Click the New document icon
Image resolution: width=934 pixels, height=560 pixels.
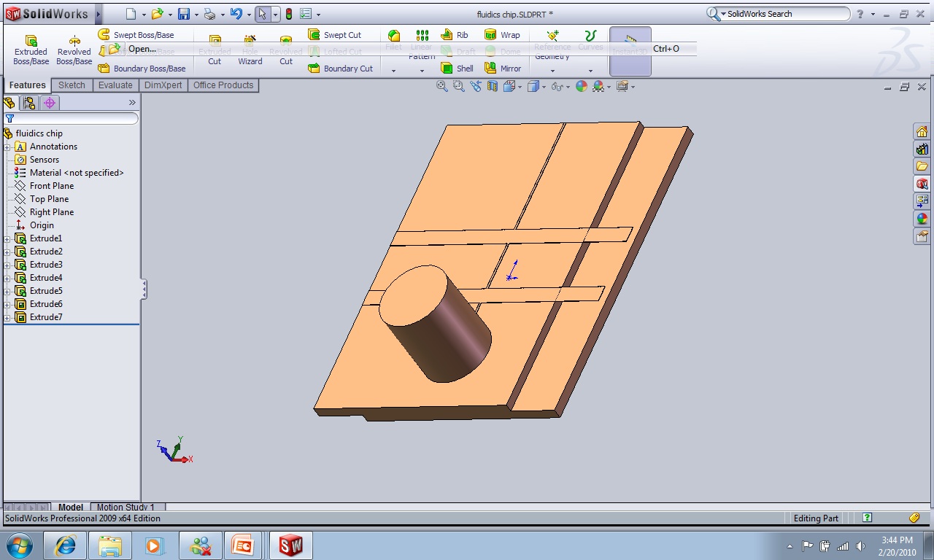click(131, 14)
